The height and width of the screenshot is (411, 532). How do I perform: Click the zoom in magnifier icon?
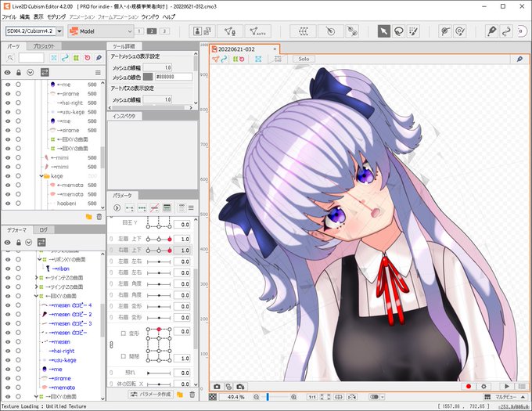point(293,397)
